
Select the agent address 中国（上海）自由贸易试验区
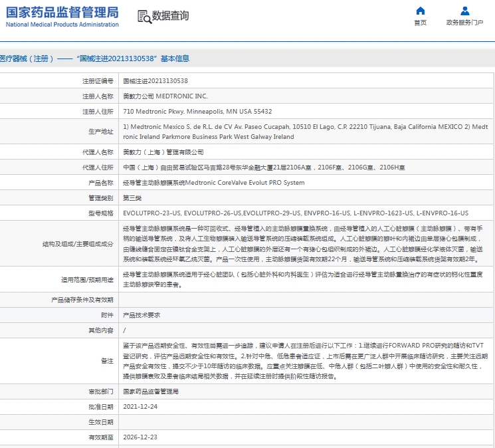pyautogui.click(x=264, y=168)
